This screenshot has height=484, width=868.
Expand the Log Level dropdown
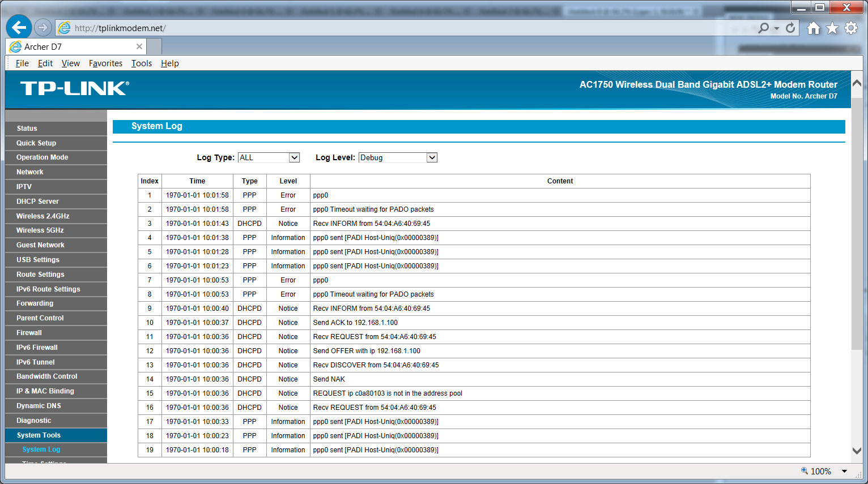tap(432, 157)
